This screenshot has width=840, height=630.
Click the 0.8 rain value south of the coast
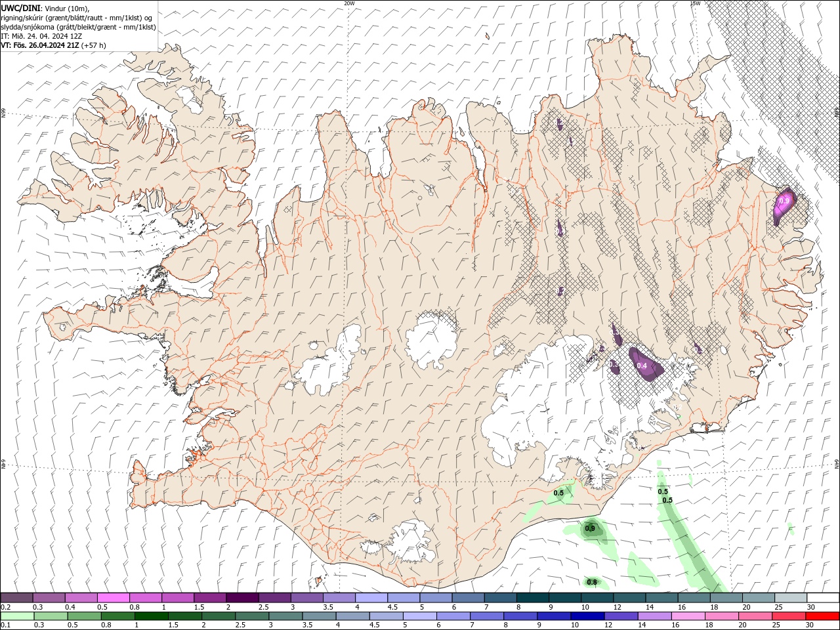pyautogui.click(x=592, y=582)
